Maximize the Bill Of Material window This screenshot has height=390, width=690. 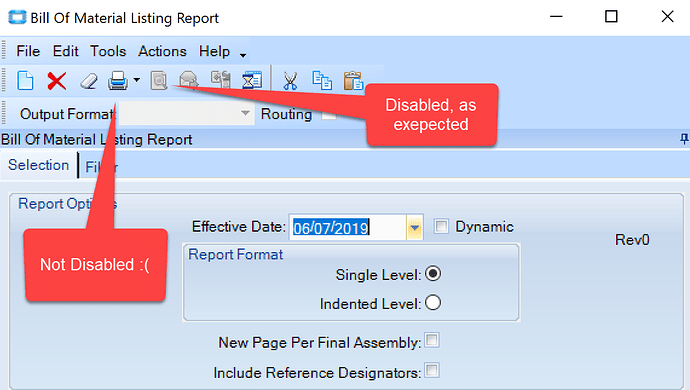(x=611, y=17)
